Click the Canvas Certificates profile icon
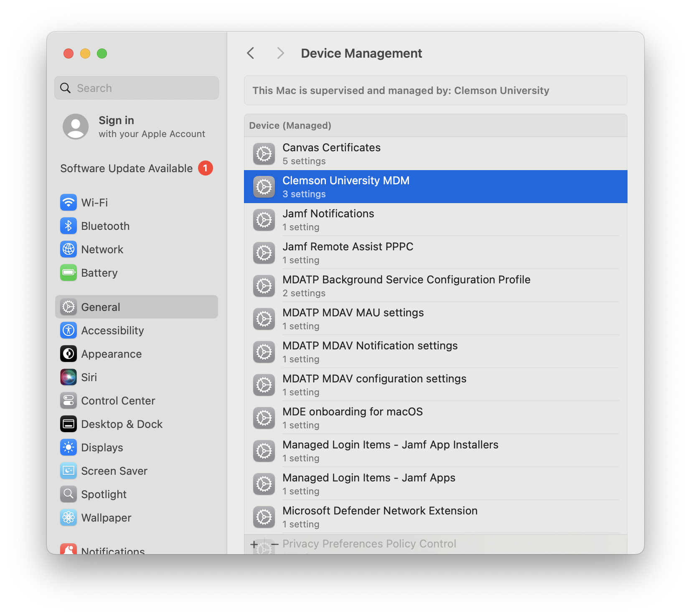Image resolution: width=691 pixels, height=616 pixels. tap(264, 154)
